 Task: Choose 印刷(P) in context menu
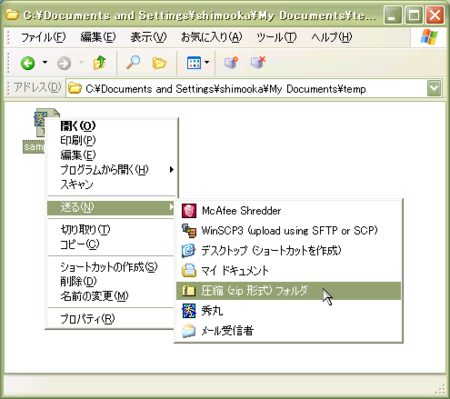111,140
